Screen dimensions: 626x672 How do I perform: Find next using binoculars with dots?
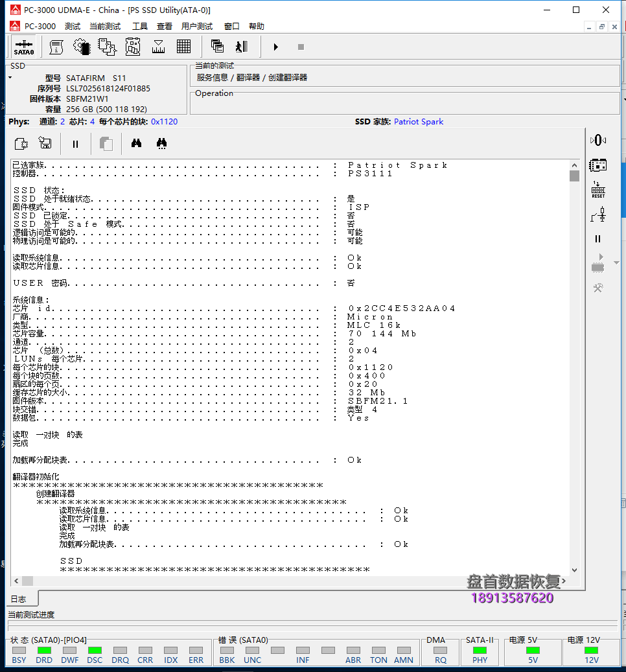161,144
